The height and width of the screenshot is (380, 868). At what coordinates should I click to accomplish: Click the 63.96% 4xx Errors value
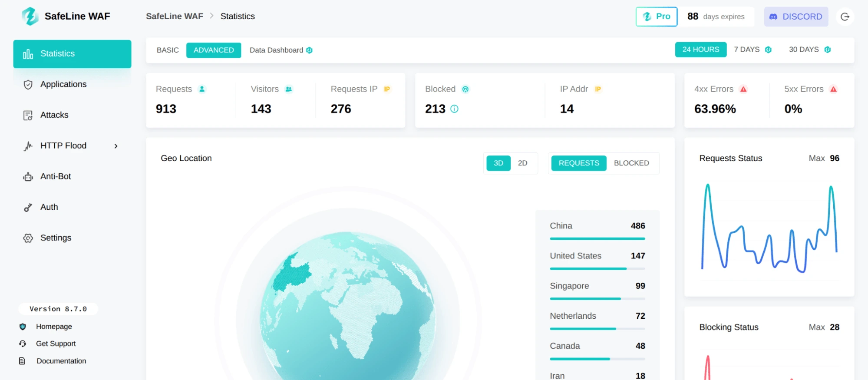(715, 109)
